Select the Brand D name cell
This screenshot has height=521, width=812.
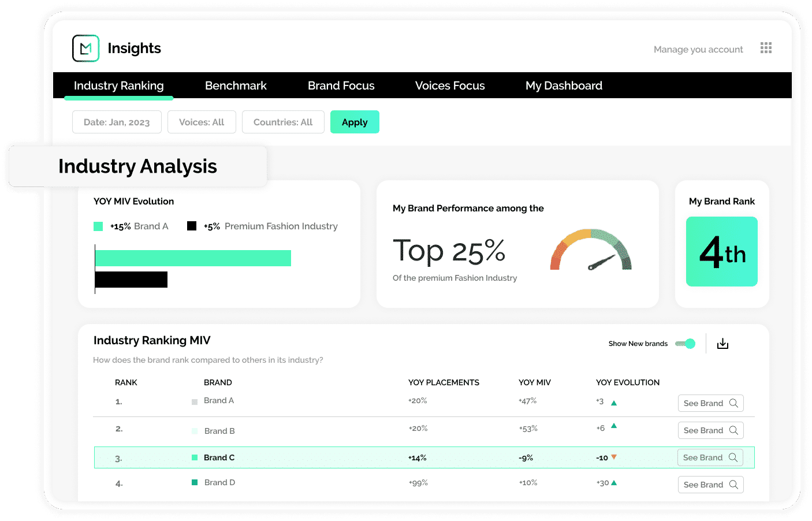coord(219,482)
